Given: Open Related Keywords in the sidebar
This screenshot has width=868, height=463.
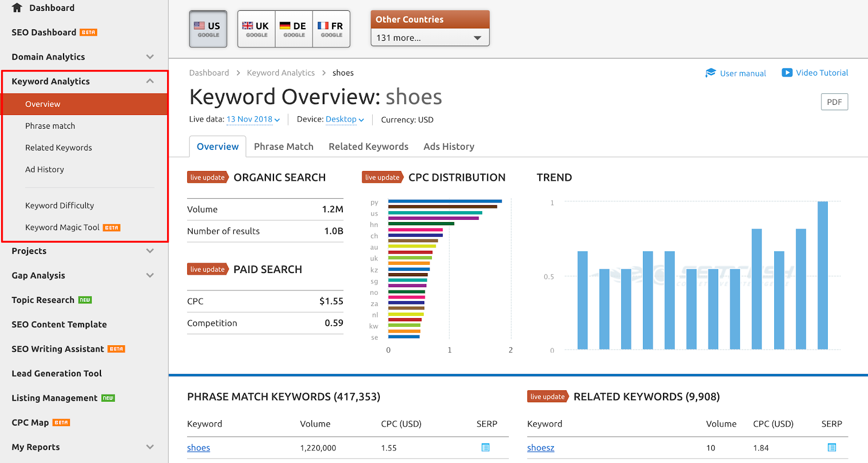Looking at the screenshot, I should click(x=59, y=148).
